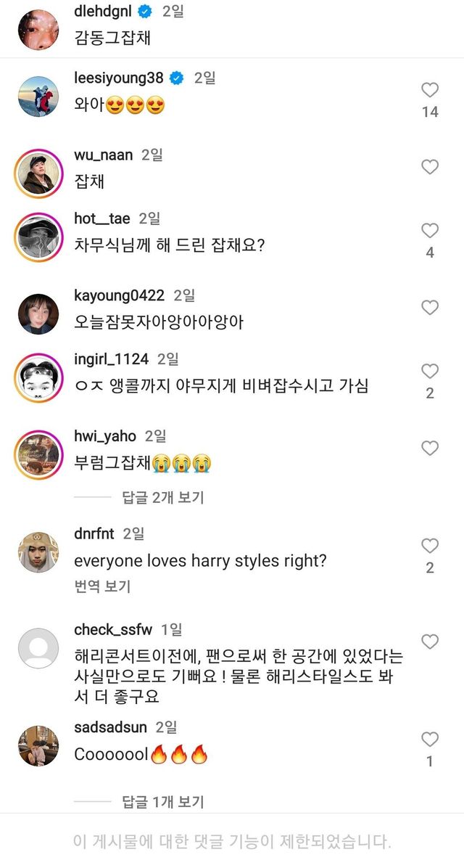Tap the verified badge next to dlehdgnl
The height and width of the screenshot is (868, 464).
click(x=145, y=12)
